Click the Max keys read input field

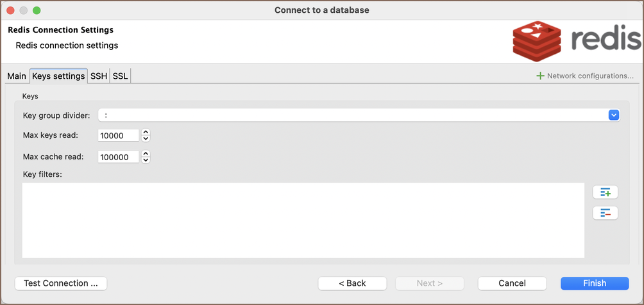pos(119,136)
